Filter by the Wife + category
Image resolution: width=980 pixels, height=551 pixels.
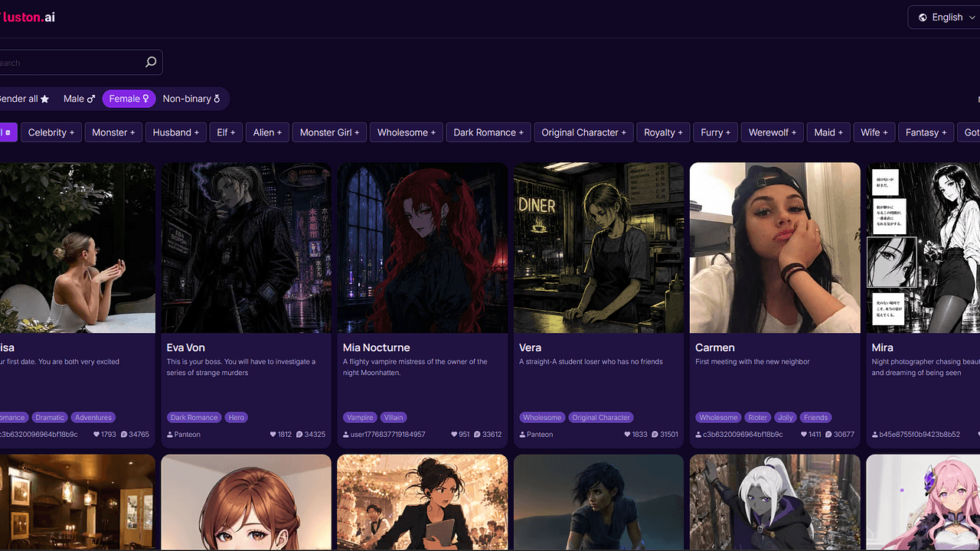pyautogui.click(x=874, y=132)
